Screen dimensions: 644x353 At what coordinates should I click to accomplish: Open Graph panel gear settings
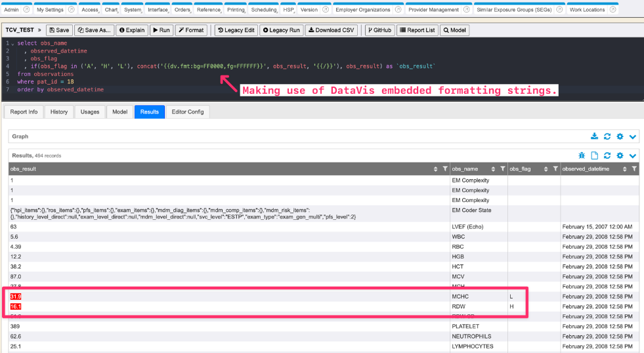pyautogui.click(x=620, y=136)
